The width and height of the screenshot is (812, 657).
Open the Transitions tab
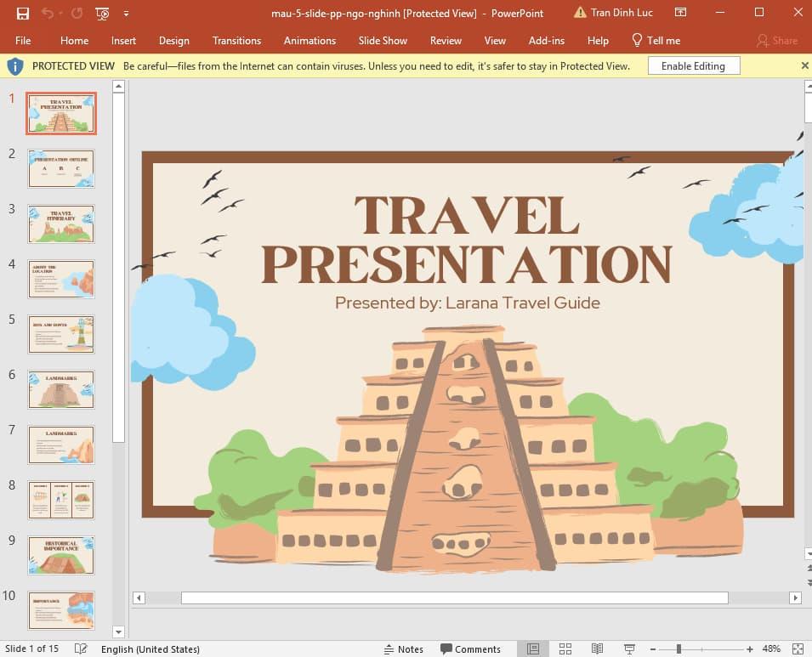tap(236, 40)
